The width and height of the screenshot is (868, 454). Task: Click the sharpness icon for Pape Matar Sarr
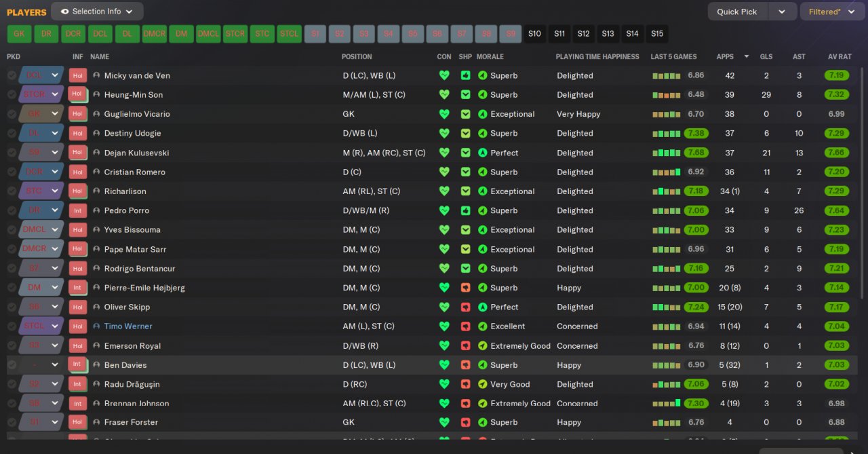click(465, 249)
